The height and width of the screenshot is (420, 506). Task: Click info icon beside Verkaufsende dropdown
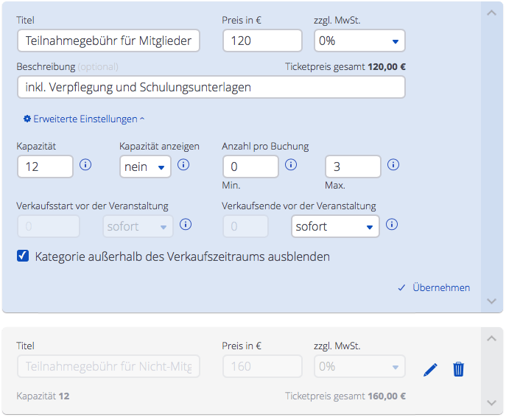click(x=392, y=225)
